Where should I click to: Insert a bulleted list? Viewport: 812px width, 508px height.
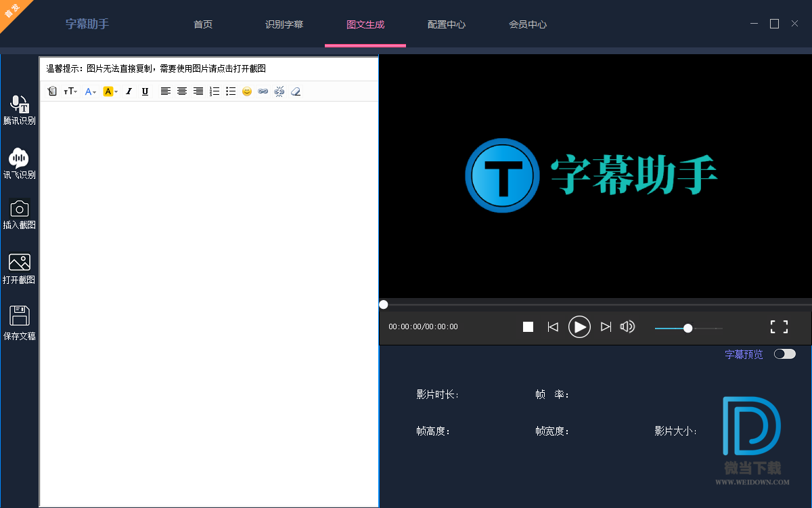point(231,91)
